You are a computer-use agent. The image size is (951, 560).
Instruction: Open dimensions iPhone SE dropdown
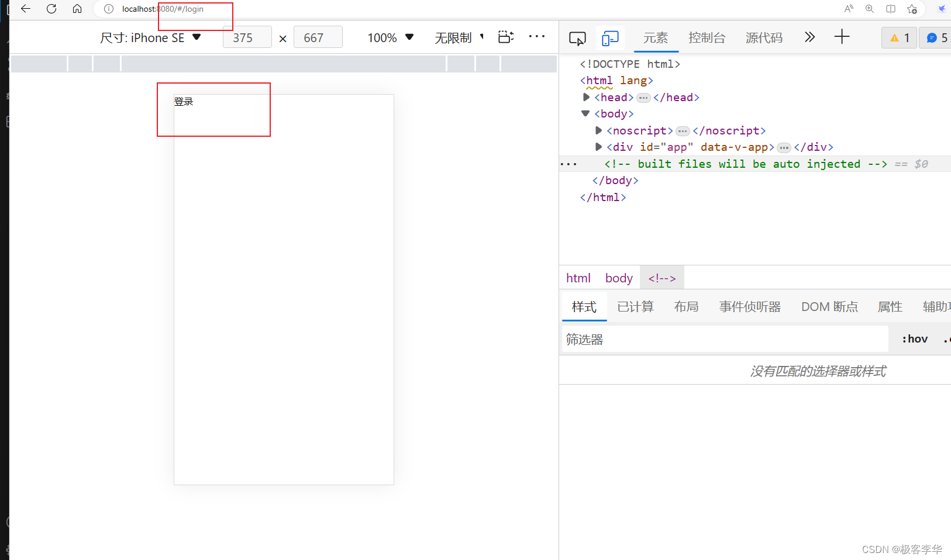pos(150,38)
